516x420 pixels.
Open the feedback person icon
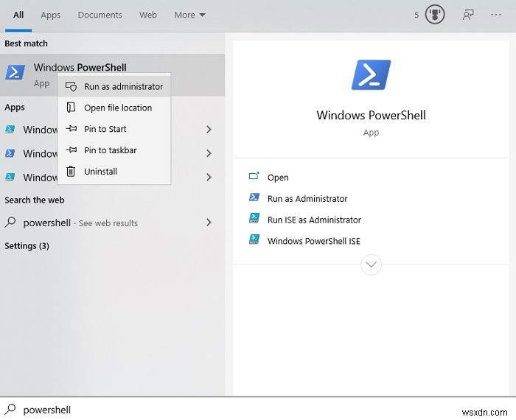(468, 15)
